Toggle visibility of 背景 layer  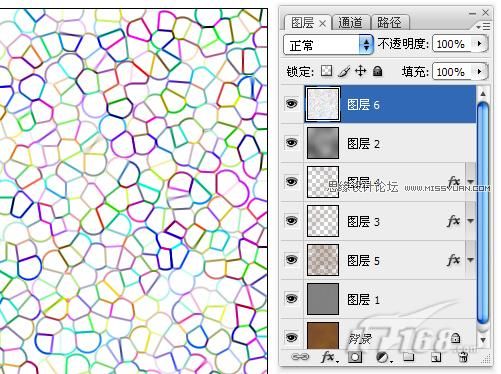click(x=291, y=337)
